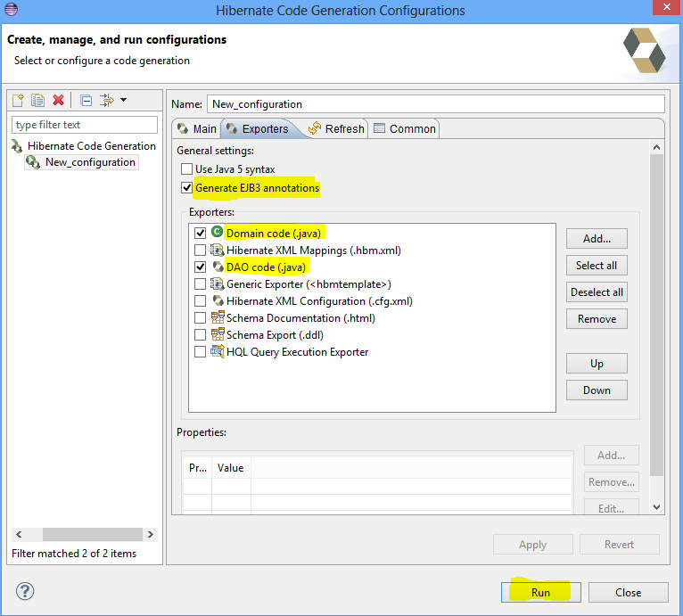Click the exporters Add... button
This screenshot has width=683, height=616.
click(x=597, y=239)
